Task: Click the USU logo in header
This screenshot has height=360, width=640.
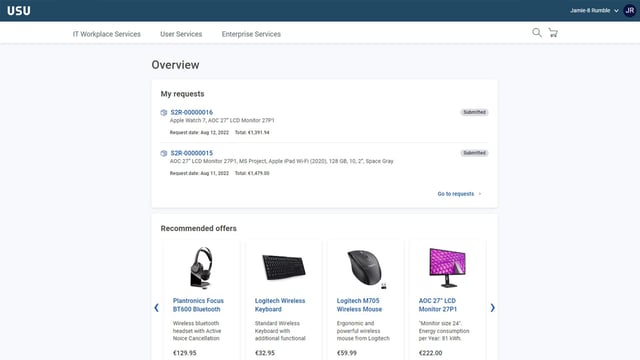Action: pos(18,11)
